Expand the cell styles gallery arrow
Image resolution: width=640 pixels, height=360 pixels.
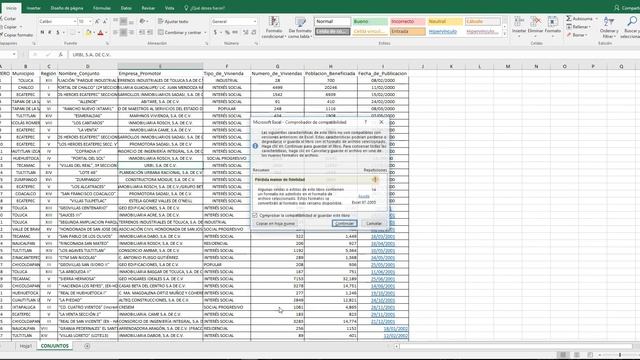pyautogui.click(x=505, y=34)
